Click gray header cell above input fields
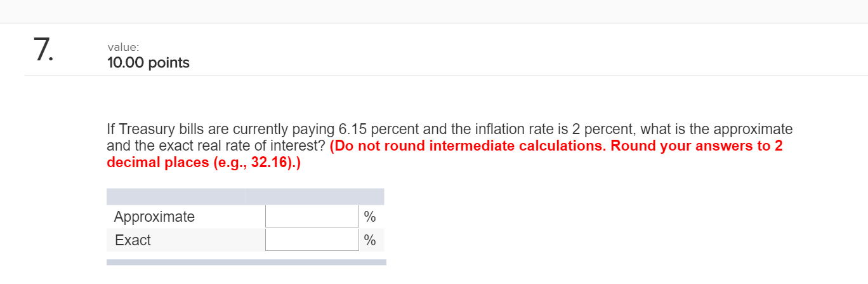The width and height of the screenshot is (868, 284). pyautogui.click(x=314, y=196)
